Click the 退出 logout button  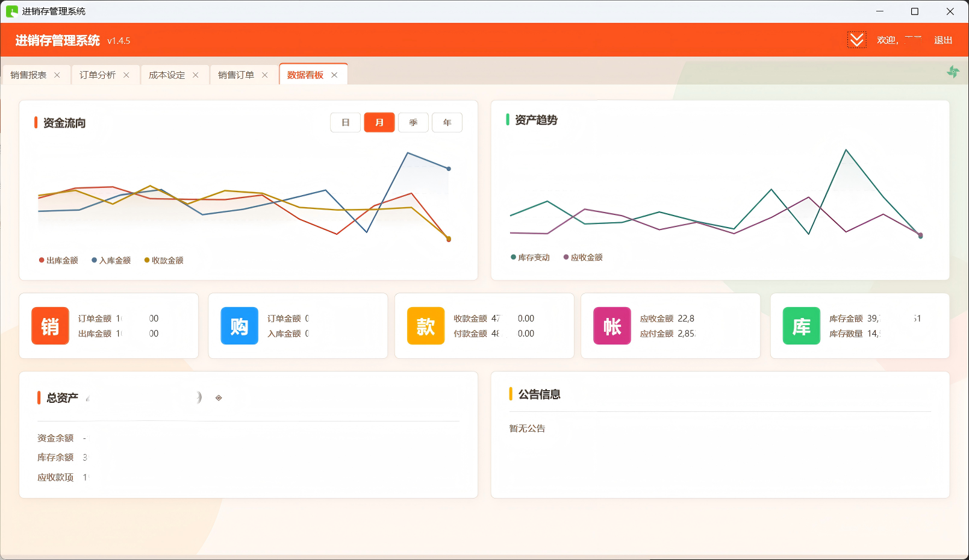click(x=943, y=40)
